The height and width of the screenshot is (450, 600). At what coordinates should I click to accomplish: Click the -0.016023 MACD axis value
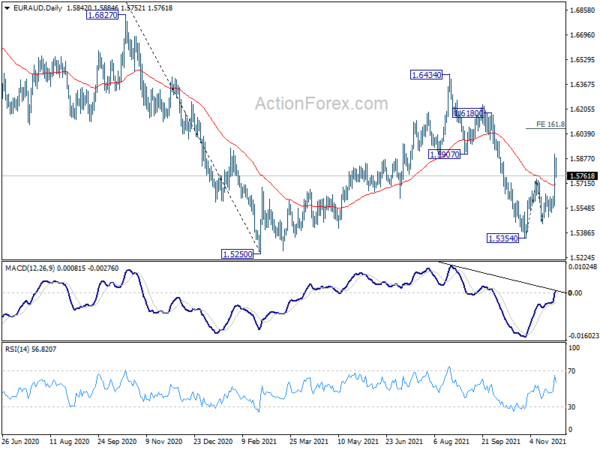pyautogui.click(x=582, y=336)
